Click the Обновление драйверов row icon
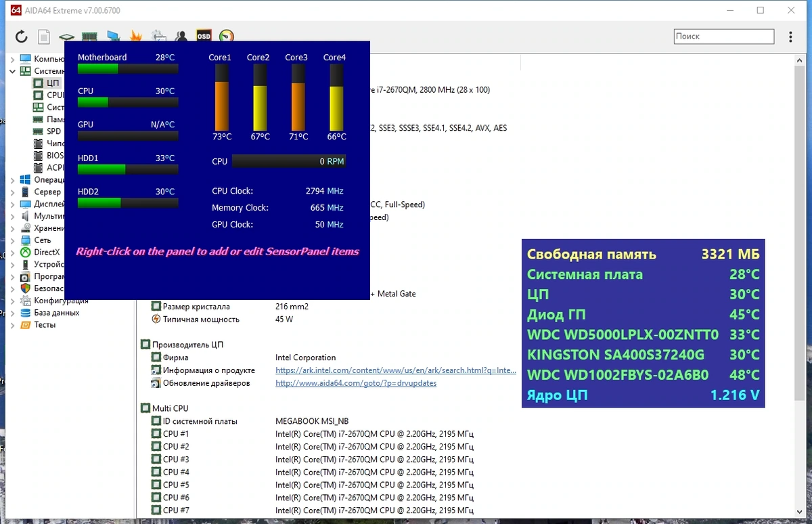This screenshot has width=812, height=524. 156,383
